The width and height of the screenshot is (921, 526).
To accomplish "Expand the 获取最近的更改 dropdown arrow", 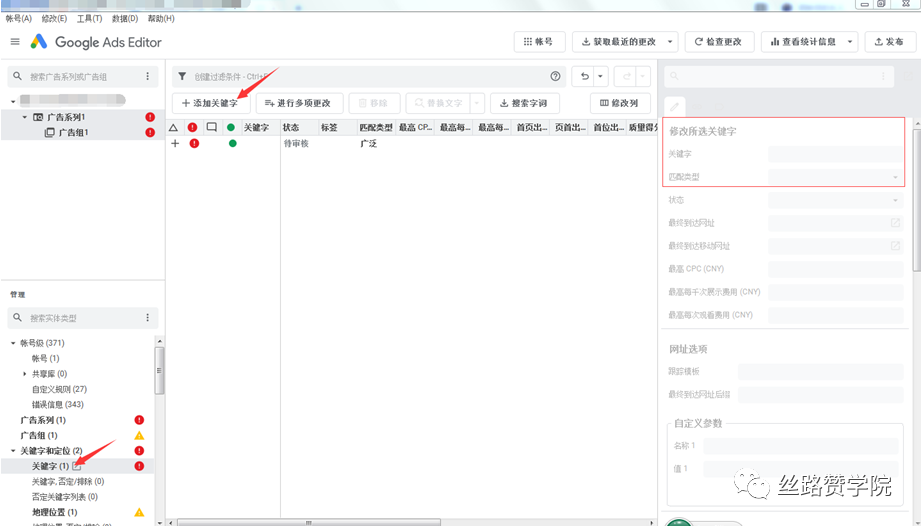I will (x=670, y=42).
